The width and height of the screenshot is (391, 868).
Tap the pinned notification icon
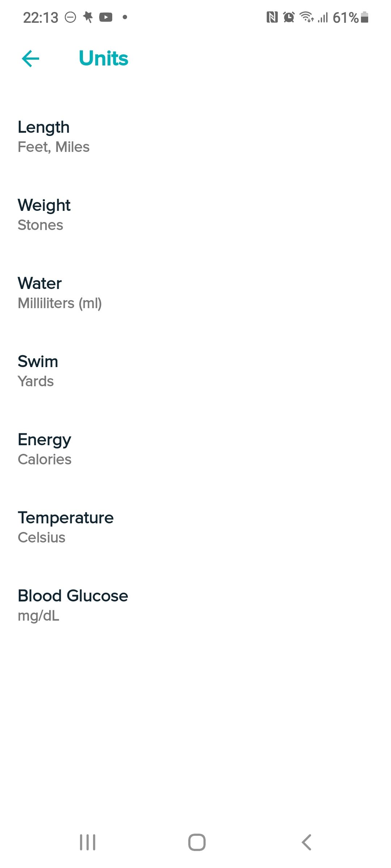click(88, 17)
